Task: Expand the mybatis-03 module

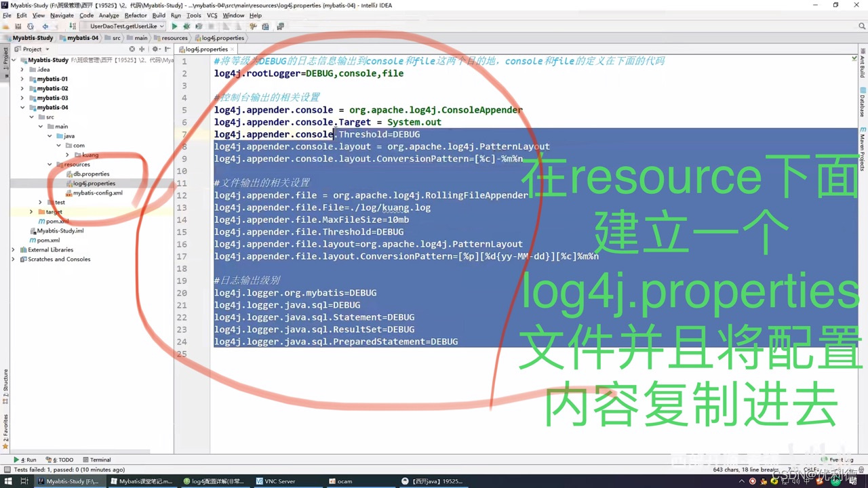Action: coord(22,98)
